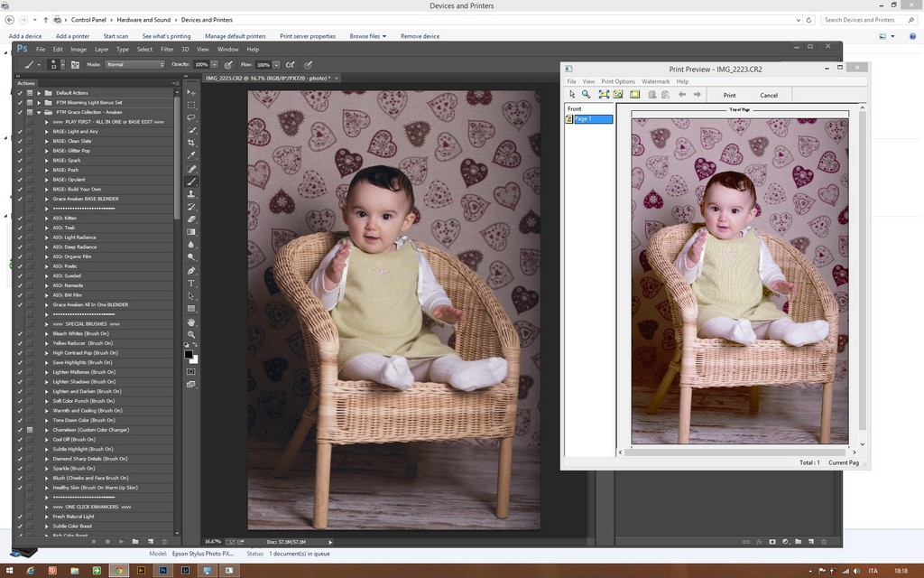Screen dimensions: 924x578
Task: Open the Filter menu in Photoshop
Action: tap(167, 50)
